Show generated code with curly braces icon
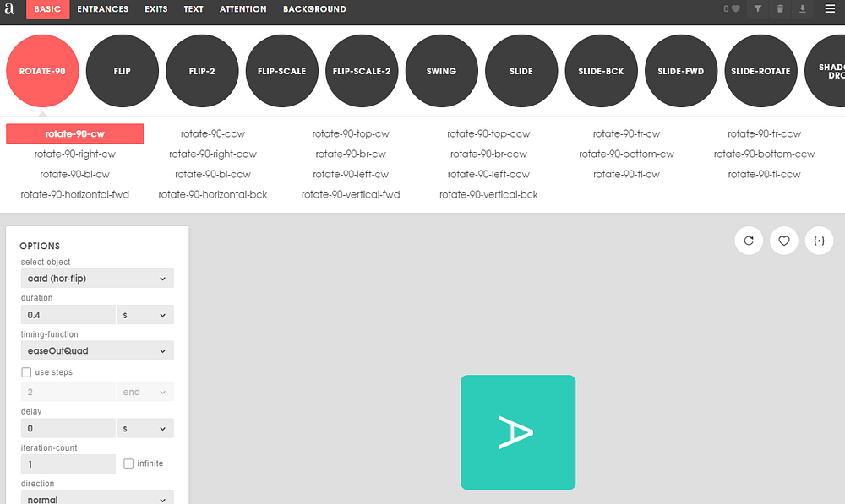Image resolution: width=845 pixels, height=504 pixels. click(x=819, y=241)
